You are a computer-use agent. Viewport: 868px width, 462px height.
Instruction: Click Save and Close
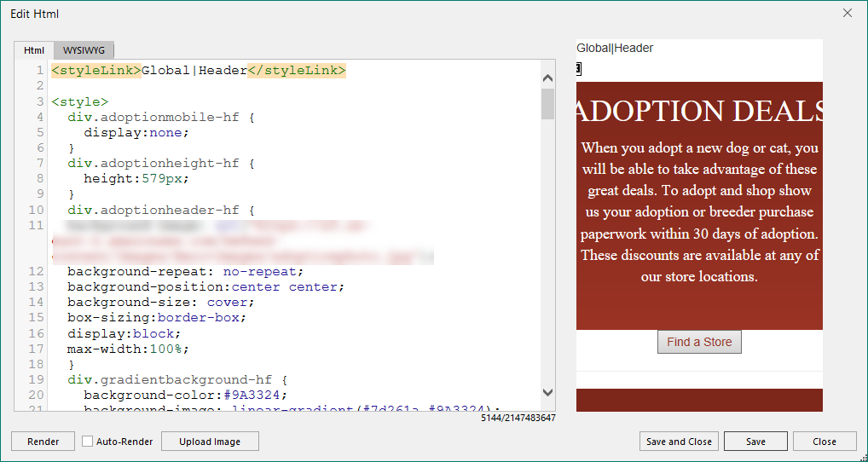pyautogui.click(x=679, y=442)
